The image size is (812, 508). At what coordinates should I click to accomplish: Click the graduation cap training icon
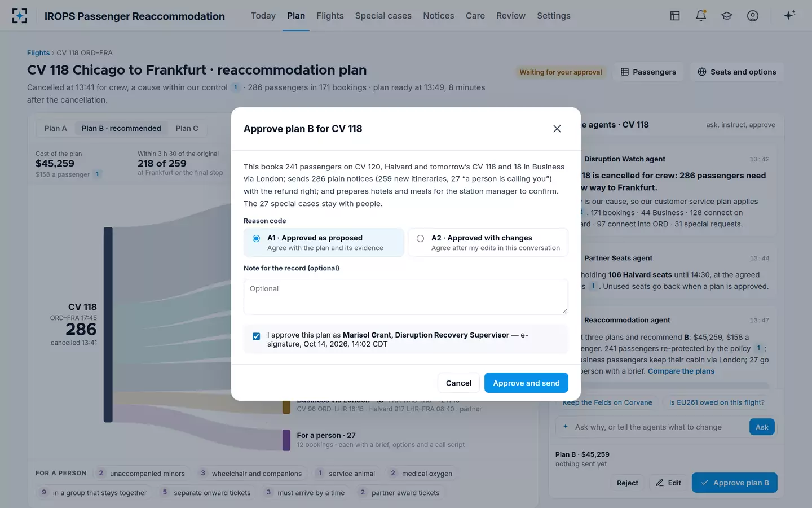tap(727, 16)
